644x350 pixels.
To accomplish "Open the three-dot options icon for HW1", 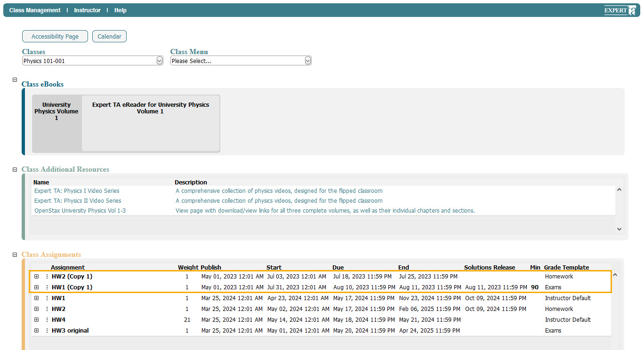I will [x=47, y=298].
